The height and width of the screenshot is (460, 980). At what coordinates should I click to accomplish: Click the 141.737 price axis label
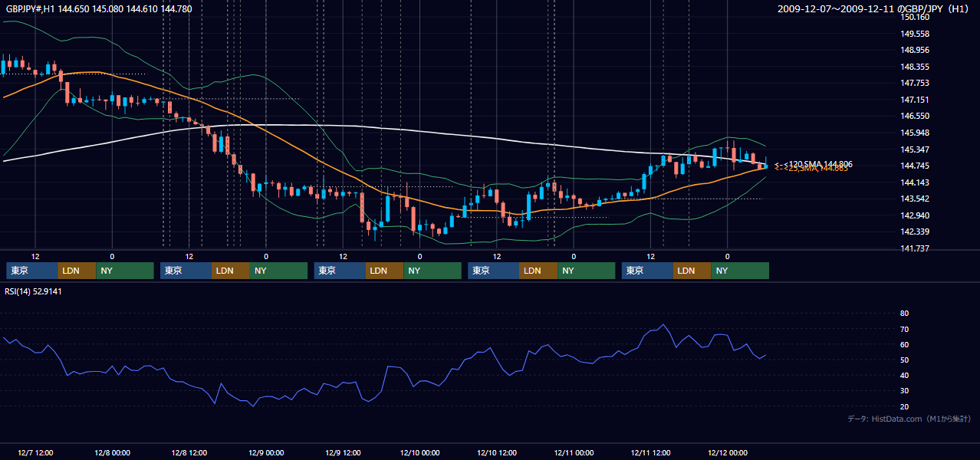[915, 248]
